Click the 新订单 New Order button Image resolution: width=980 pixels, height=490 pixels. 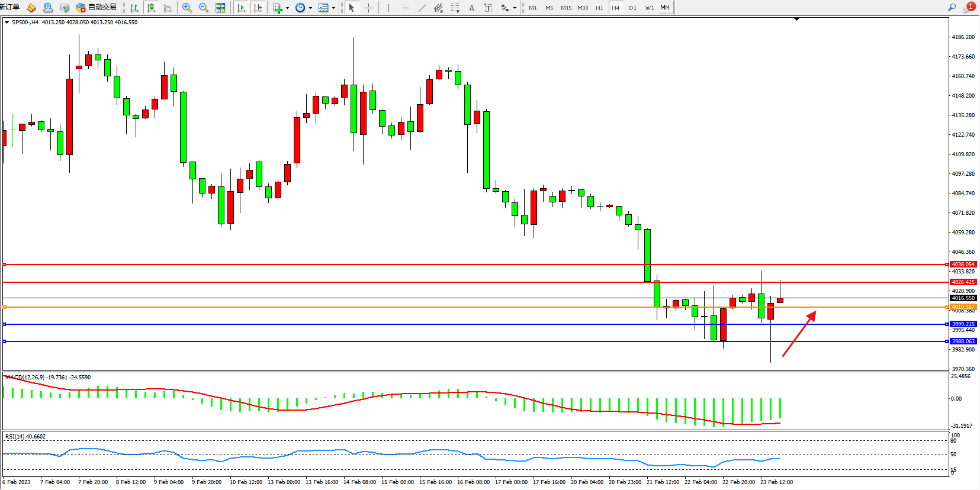coord(10,8)
